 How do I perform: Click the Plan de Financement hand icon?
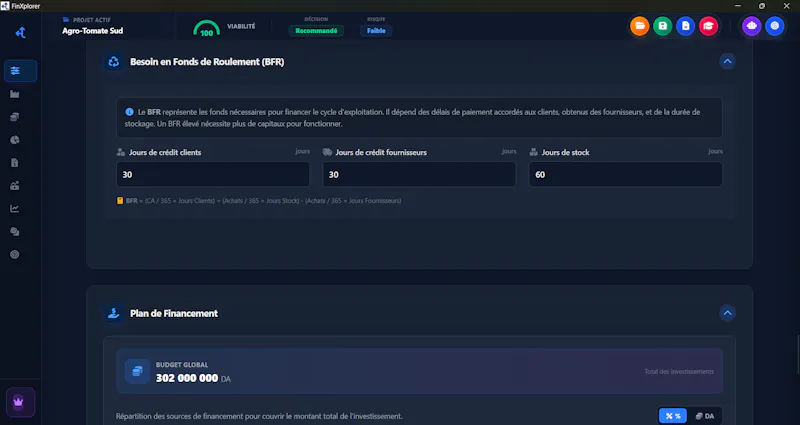pyautogui.click(x=114, y=313)
